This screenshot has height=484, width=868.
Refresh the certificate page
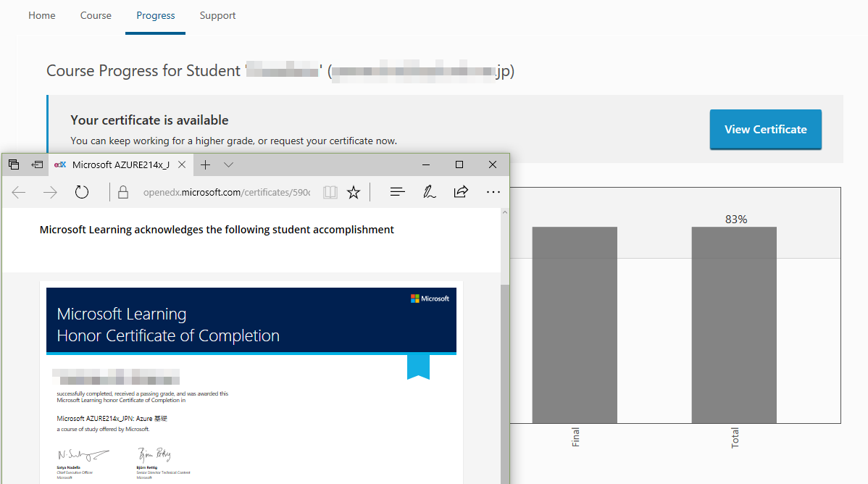coord(82,192)
